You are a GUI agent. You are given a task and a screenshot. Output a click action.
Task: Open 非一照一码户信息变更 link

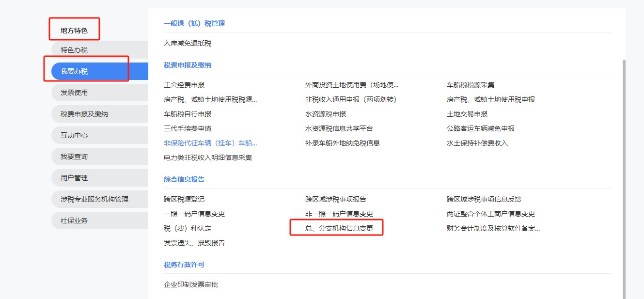[x=339, y=214]
